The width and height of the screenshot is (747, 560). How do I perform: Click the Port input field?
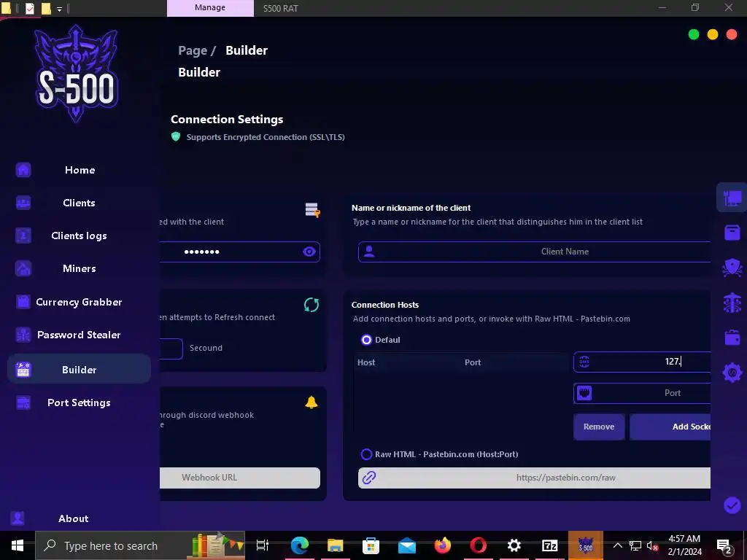(642, 393)
